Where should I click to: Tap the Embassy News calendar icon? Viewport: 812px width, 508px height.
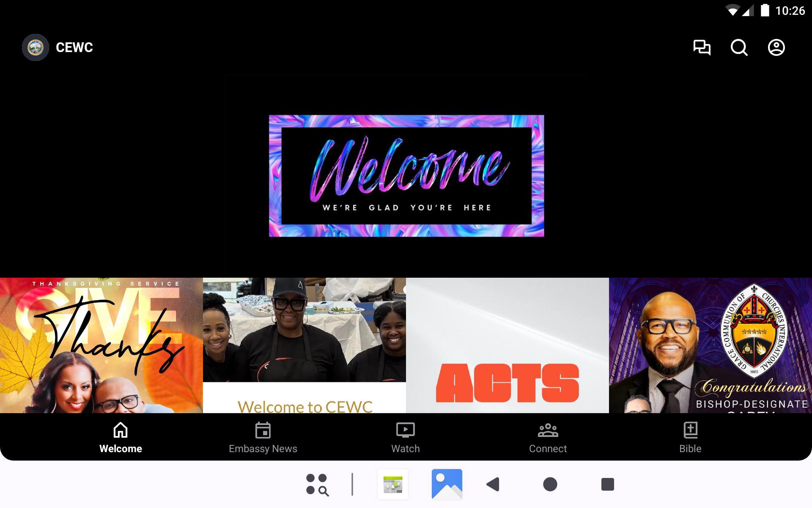pyautogui.click(x=263, y=430)
